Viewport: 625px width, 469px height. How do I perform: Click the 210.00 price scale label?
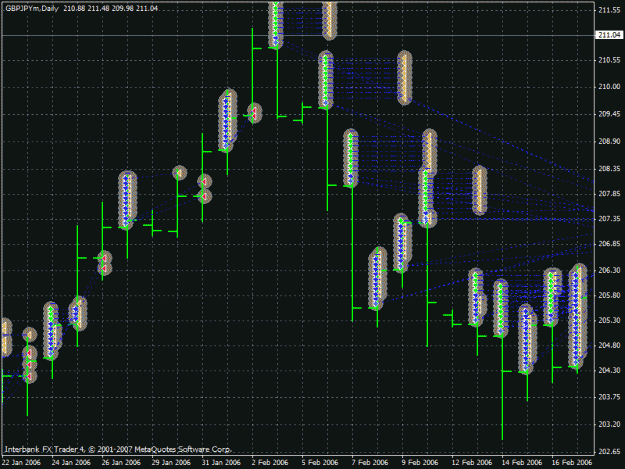[609, 86]
